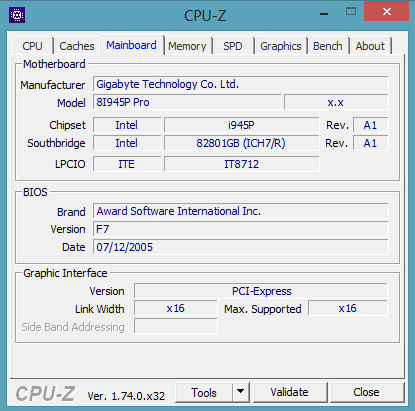Click the CPU-Z app icon in title bar
This screenshot has width=415, height=411.
17,15
